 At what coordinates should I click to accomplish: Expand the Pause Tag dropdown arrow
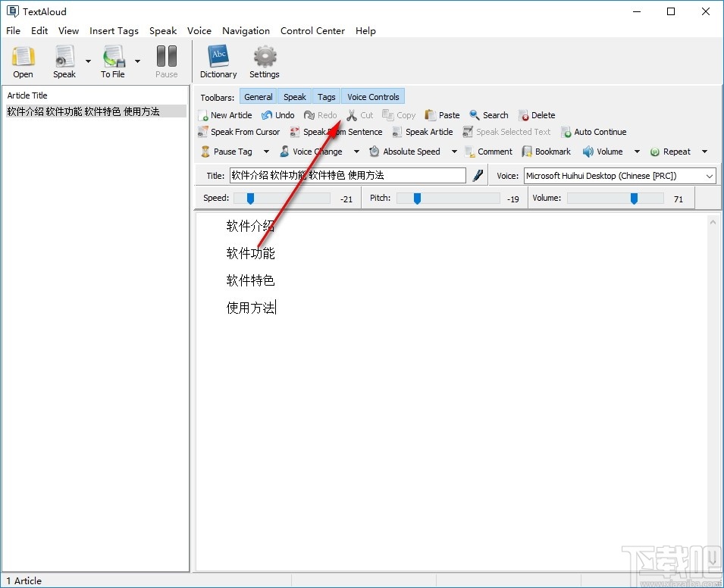267,151
